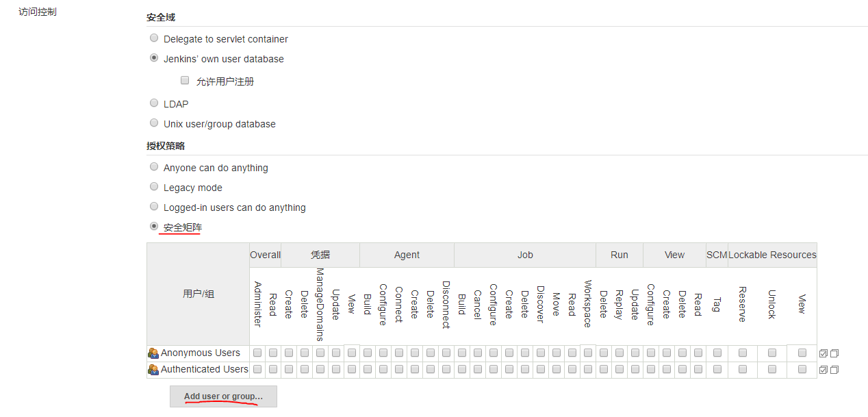Image resolution: width=868 pixels, height=417 pixels.
Task: Click the Authenticated Users row label
Action: click(x=205, y=369)
